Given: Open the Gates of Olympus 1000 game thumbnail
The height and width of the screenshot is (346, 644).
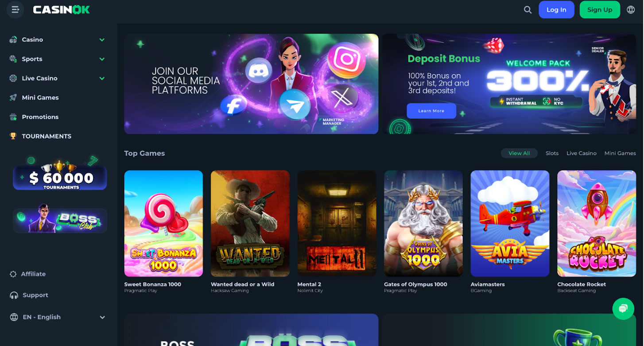Looking at the screenshot, I should click(x=423, y=224).
